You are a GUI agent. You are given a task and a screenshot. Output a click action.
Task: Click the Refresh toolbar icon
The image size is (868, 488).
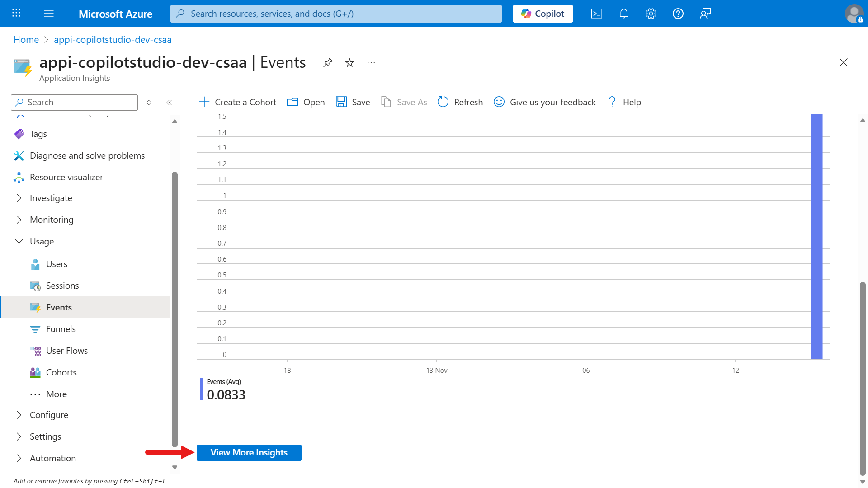coord(443,102)
